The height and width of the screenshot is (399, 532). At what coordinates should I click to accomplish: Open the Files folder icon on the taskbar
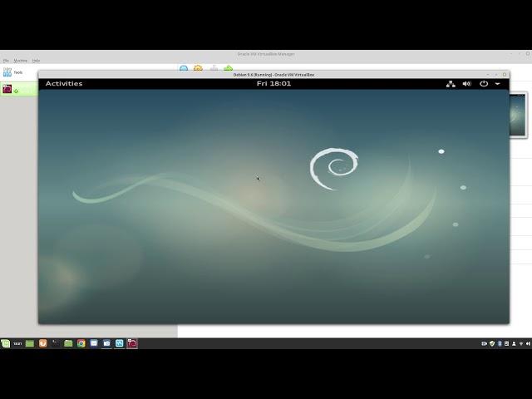[68, 343]
